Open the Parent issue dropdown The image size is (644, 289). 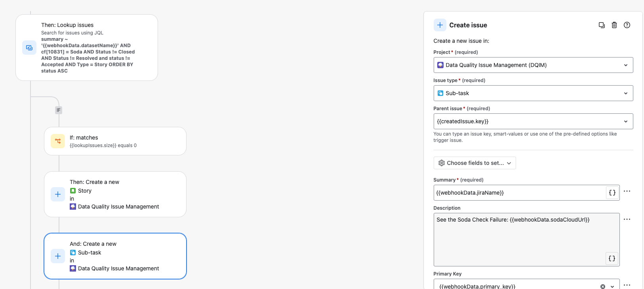point(533,121)
